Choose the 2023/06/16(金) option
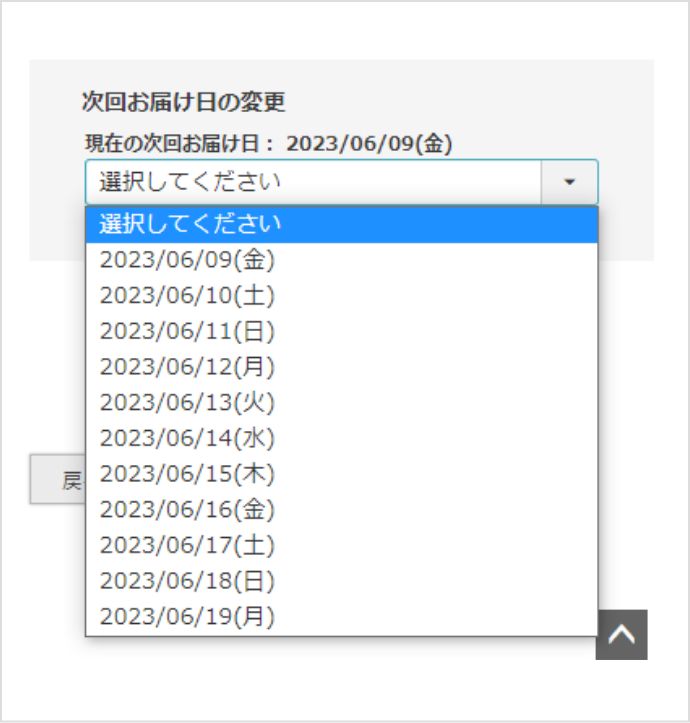This screenshot has width=690, height=723. (341, 510)
